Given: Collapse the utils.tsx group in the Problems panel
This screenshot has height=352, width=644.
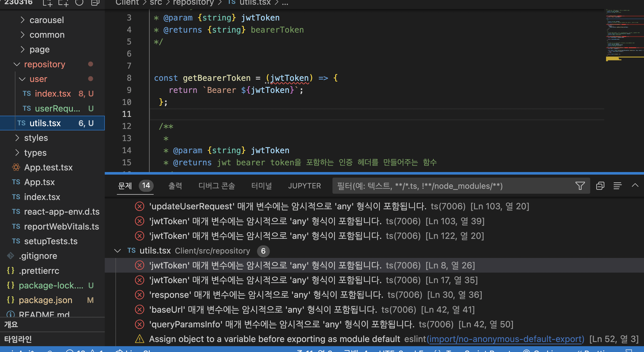Looking at the screenshot, I should click(x=118, y=251).
